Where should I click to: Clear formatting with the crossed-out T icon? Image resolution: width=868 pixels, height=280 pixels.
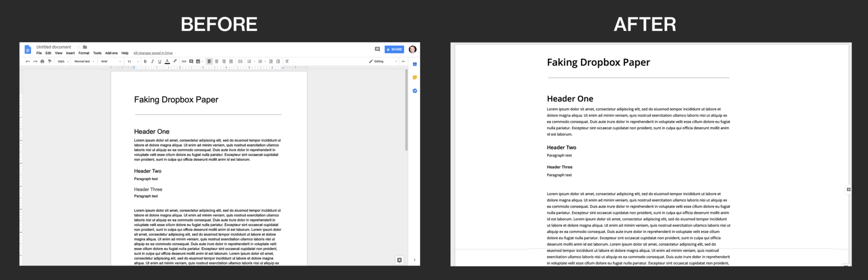click(x=287, y=62)
